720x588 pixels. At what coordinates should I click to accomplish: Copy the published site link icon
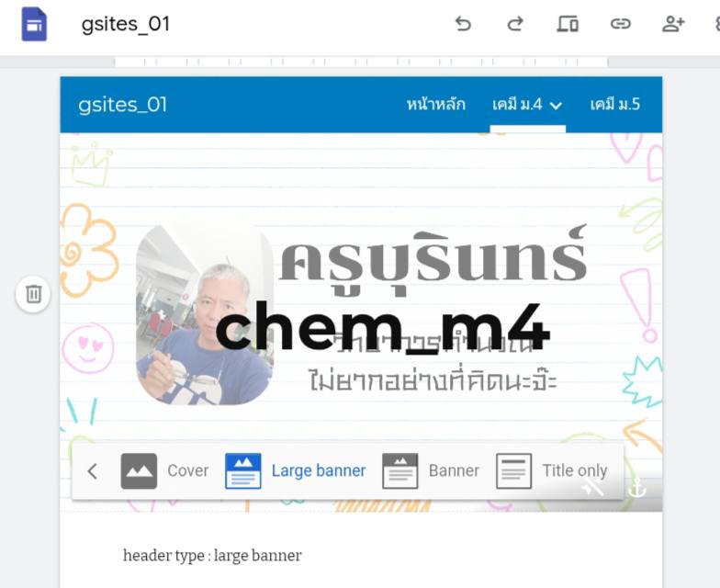pos(621,24)
